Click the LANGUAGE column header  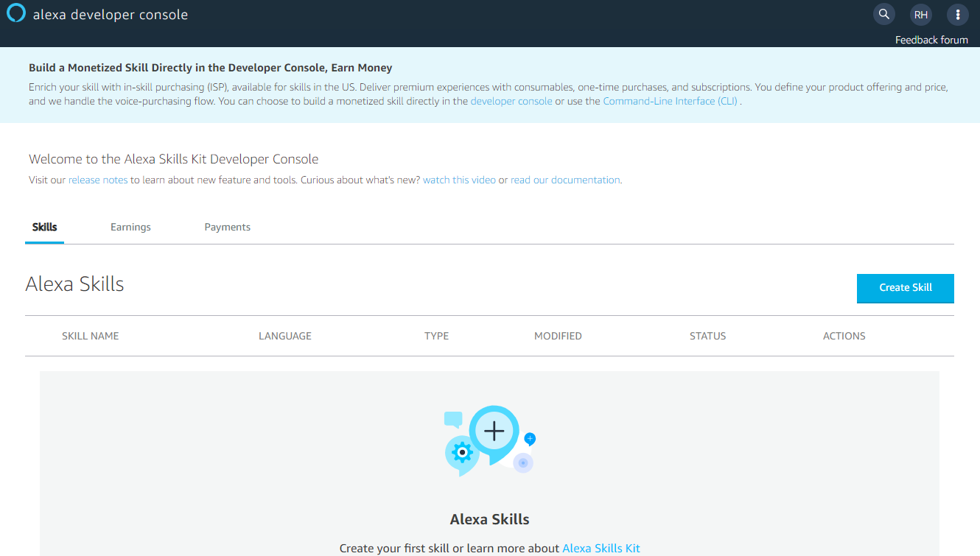pos(285,336)
